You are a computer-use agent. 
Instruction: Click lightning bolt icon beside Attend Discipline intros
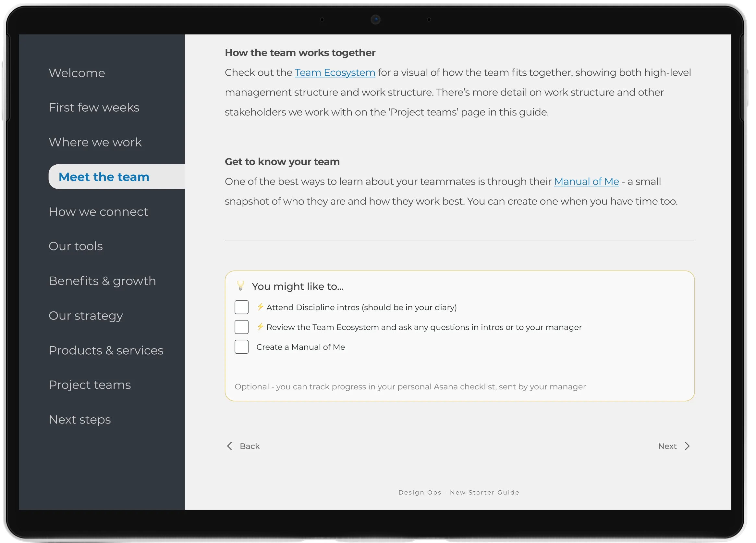pyautogui.click(x=260, y=307)
